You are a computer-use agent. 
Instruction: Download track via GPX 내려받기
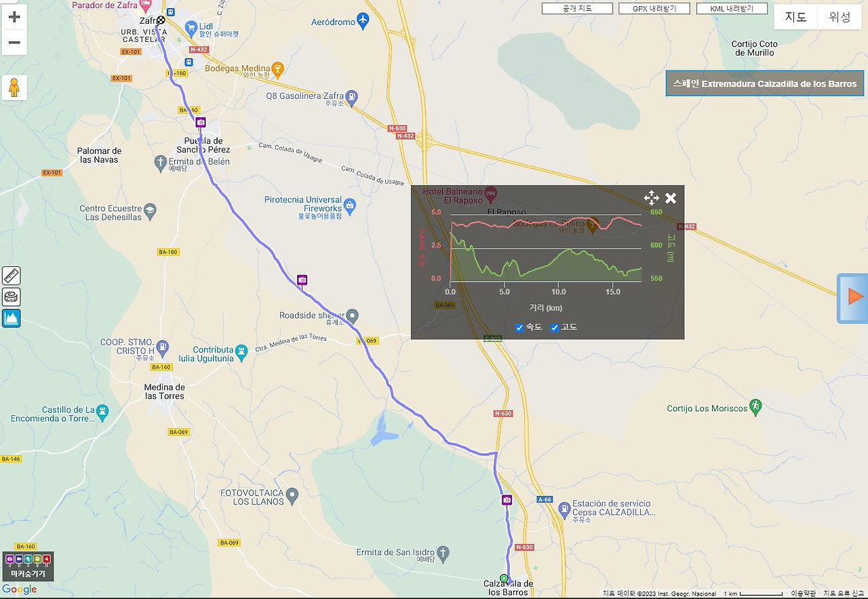(654, 9)
